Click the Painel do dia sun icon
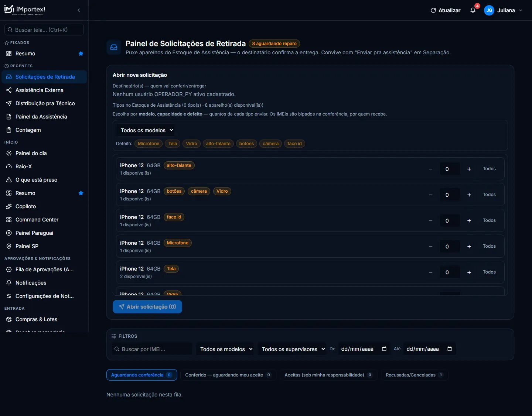 coord(9,153)
